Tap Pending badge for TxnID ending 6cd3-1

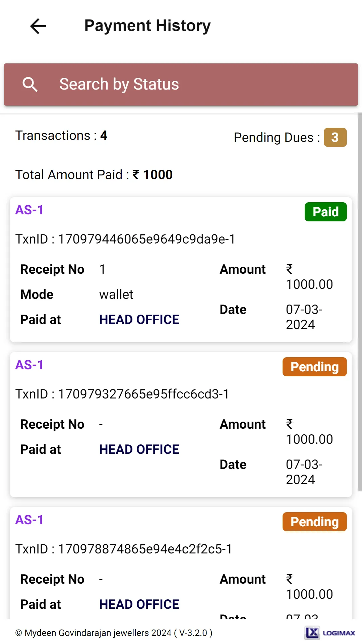pos(315,367)
